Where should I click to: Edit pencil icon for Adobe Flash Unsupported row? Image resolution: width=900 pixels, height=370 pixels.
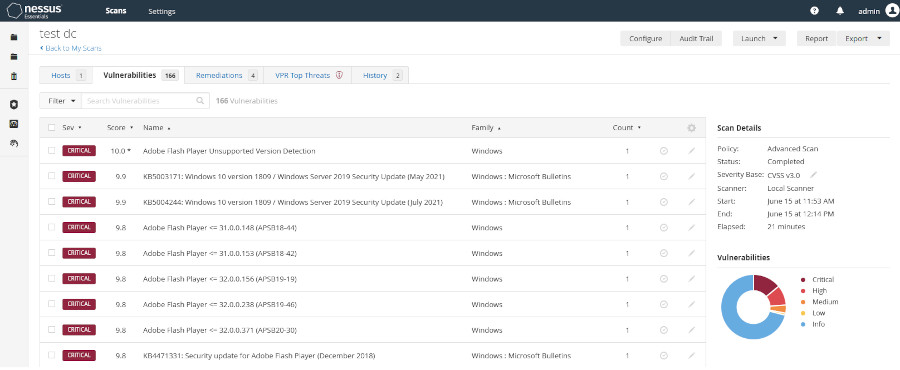click(692, 151)
